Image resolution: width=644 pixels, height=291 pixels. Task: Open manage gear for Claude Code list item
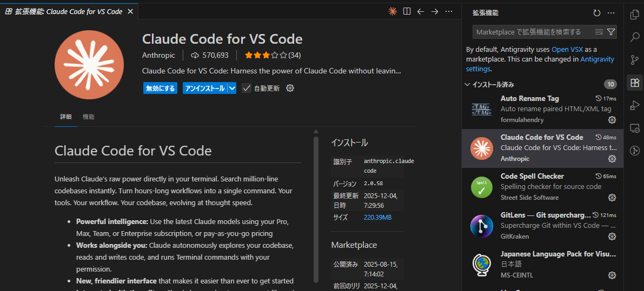pyautogui.click(x=612, y=159)
